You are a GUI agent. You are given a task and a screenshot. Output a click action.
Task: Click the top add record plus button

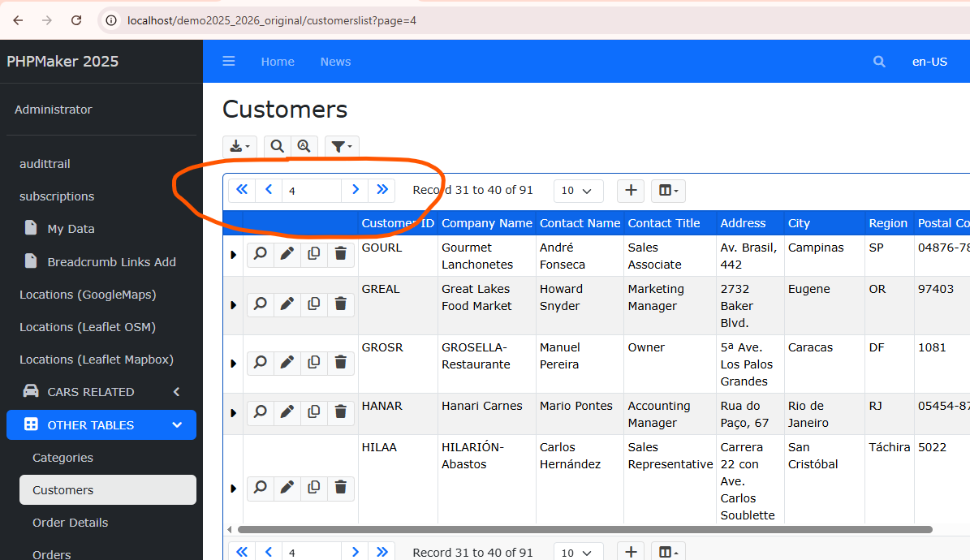pos(631,191)
